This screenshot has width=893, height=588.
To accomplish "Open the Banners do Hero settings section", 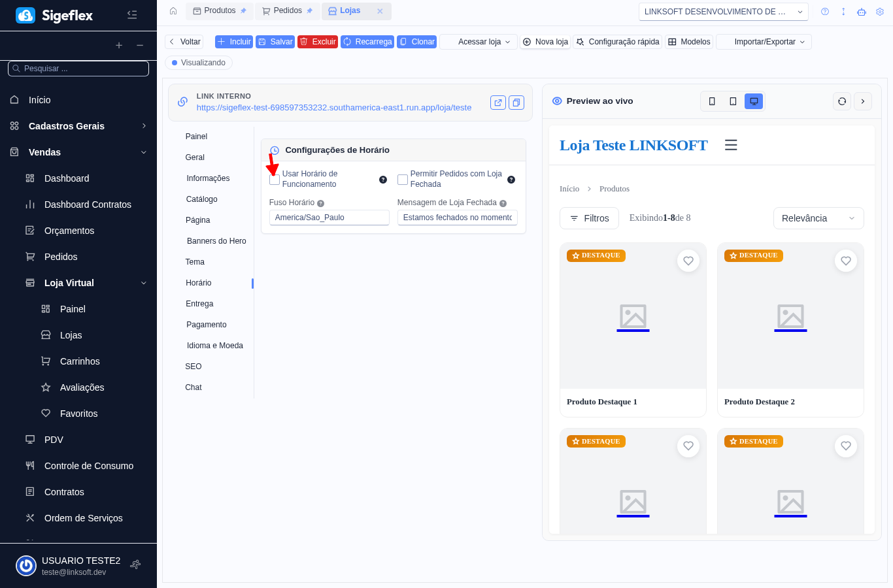I will pyautogui.click(x=216, y=241).
